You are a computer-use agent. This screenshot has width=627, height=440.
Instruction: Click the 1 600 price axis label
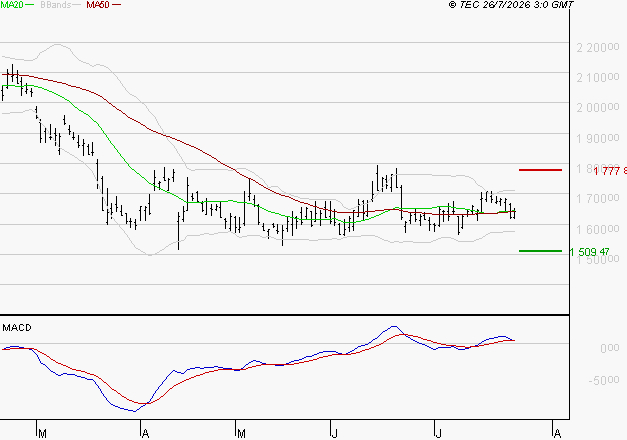pos(598,229)
